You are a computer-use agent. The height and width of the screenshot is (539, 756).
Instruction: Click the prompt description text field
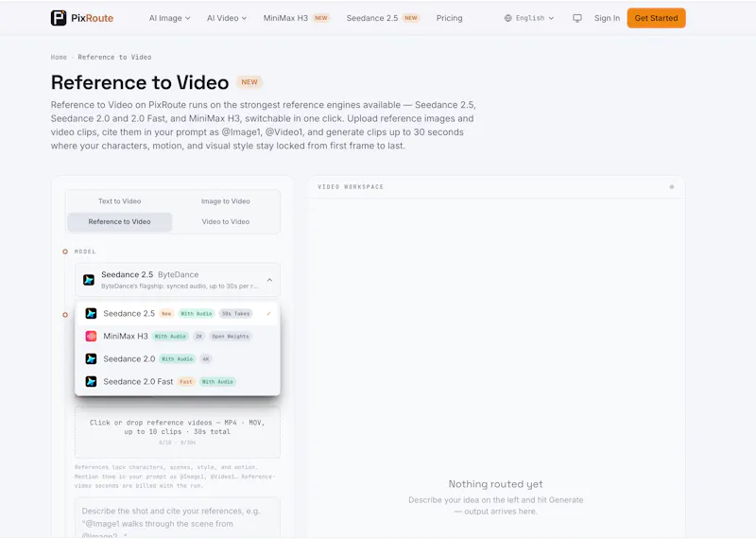[178, 518]
